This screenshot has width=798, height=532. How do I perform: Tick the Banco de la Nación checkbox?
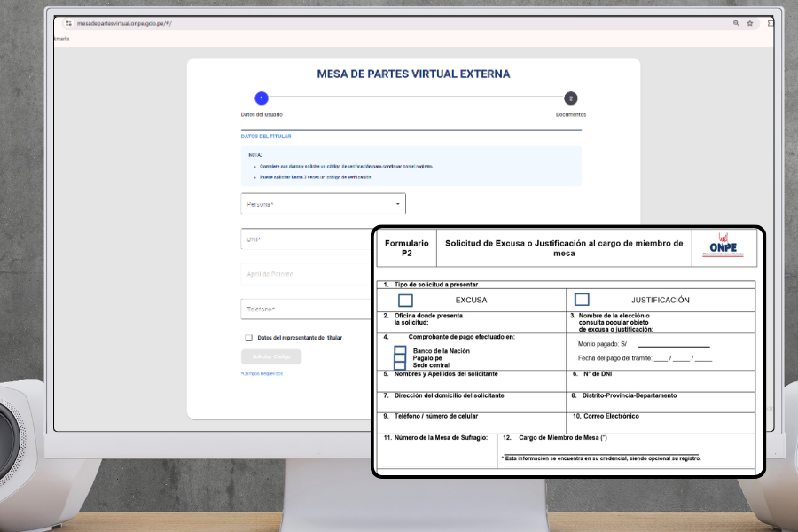[x=400, y=351]
